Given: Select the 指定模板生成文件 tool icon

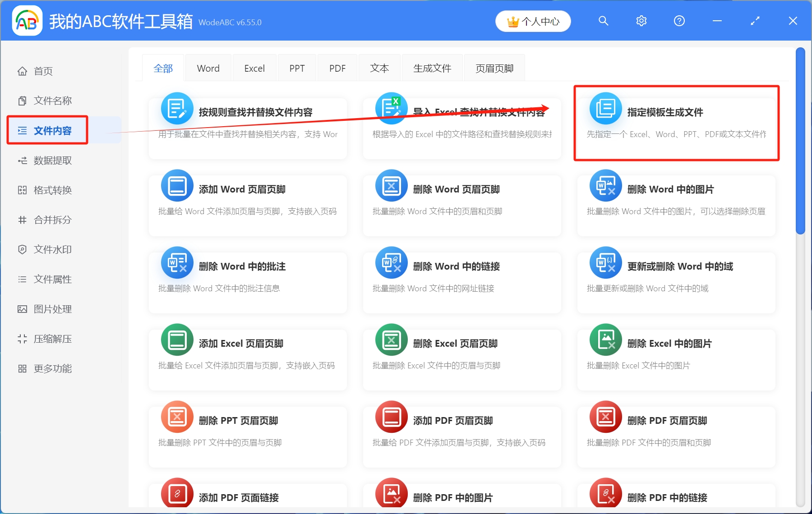Looking at the screenshot, I should pos(606,108).
